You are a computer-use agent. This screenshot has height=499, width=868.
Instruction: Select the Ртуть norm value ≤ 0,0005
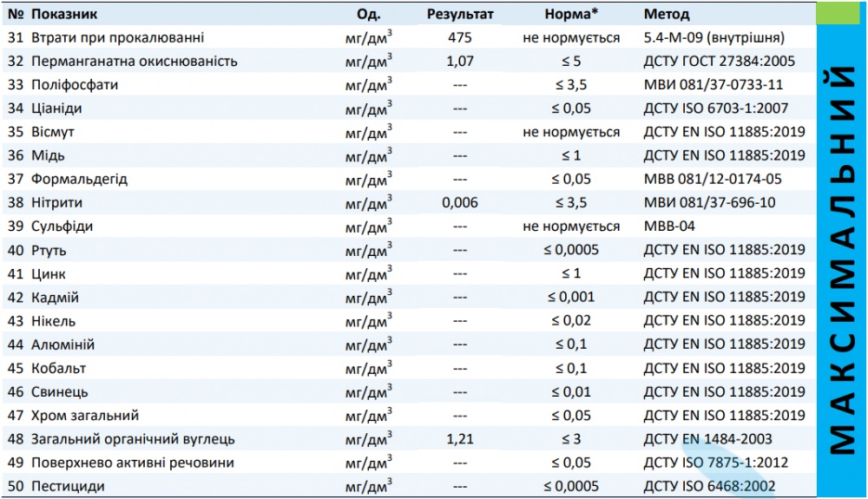tap(570, 250)
